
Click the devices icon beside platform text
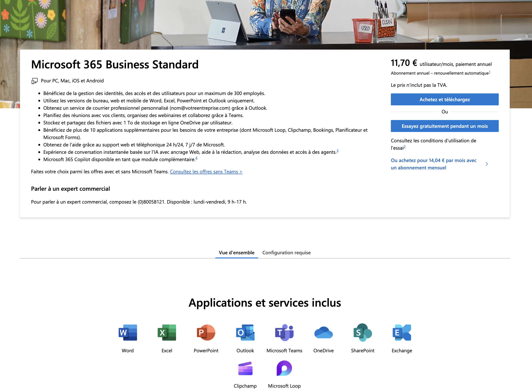(35, 81)
